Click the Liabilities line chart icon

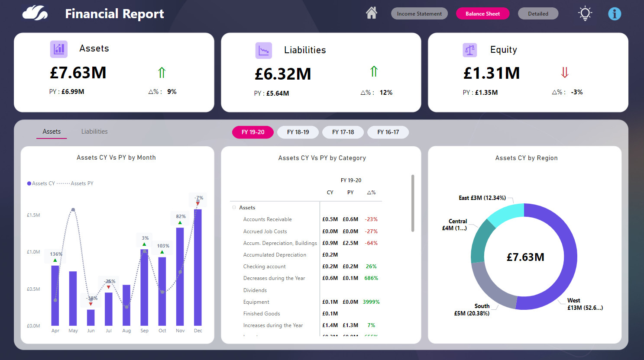click(264, 51)
